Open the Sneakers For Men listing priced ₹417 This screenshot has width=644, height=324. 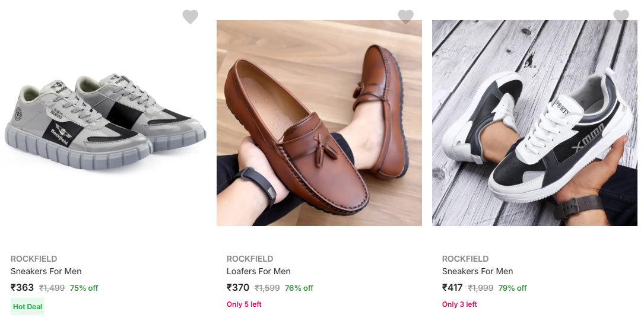pyautogui.click(x=478, y=271)
